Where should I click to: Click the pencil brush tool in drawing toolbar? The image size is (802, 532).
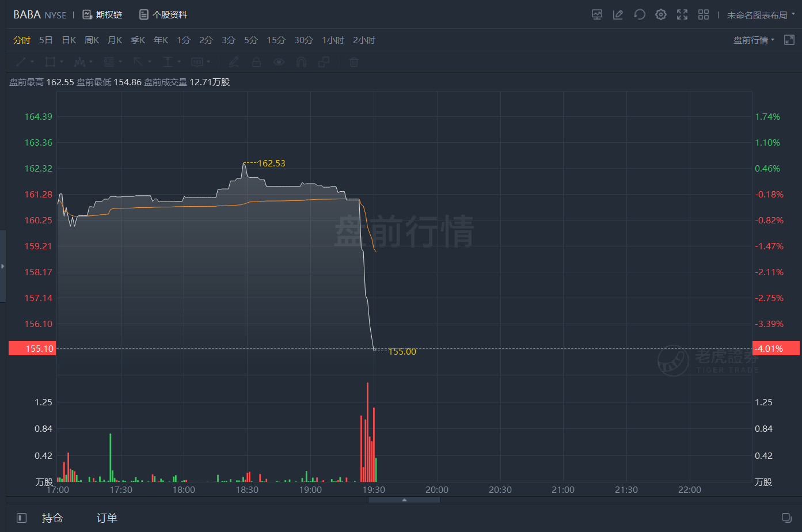(234, 62)
